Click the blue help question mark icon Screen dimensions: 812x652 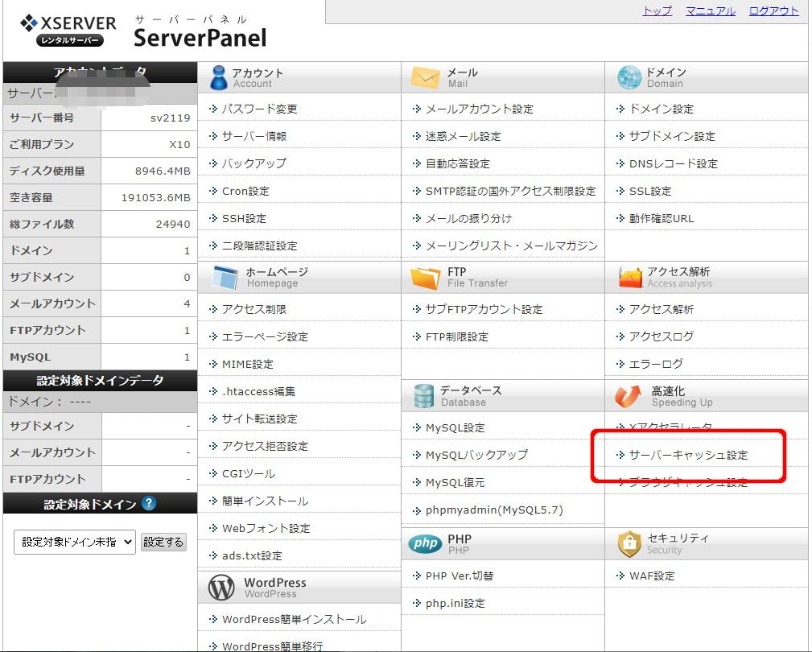point(149,503)
